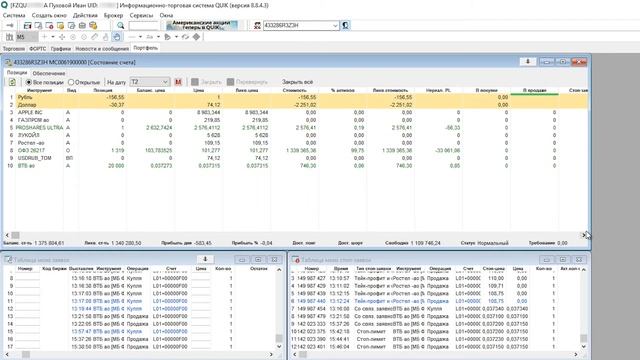Select the ГАЗПРОМ ао row

[x=296, y=120]
